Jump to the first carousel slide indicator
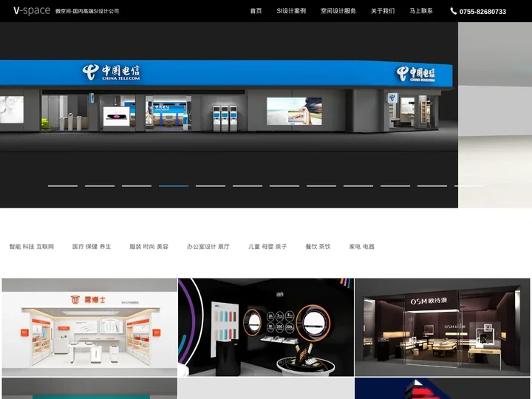This screenshot has width=532, height=399. pos(63,186)
